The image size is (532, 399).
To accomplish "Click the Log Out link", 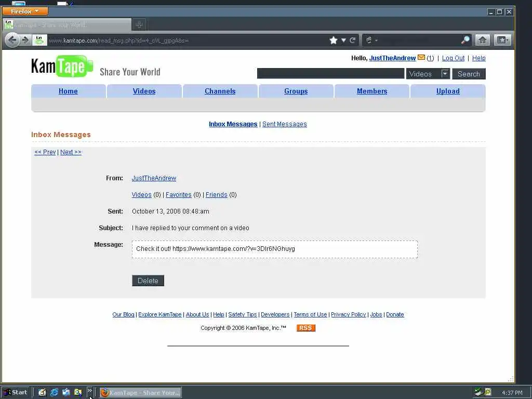I will 453,58.
